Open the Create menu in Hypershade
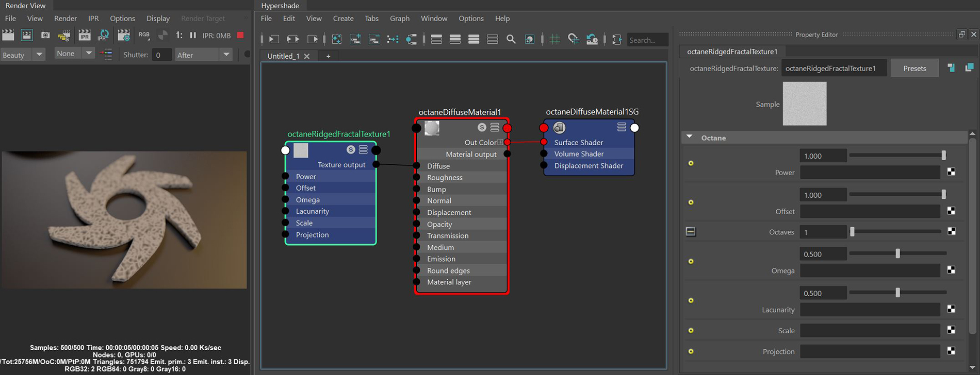Viewport: 980px width, 375px height. 343,19
